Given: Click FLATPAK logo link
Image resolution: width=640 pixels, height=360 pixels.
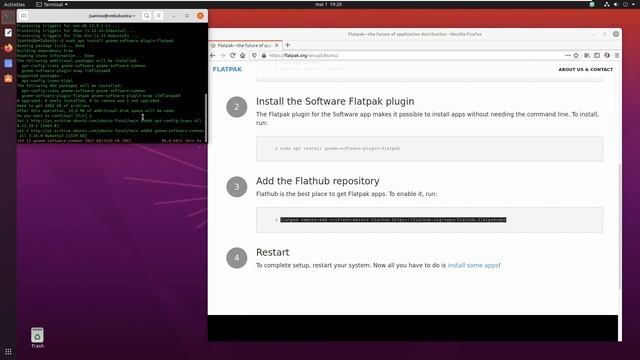Looking at the screenshot, I should tap(227, 69).
